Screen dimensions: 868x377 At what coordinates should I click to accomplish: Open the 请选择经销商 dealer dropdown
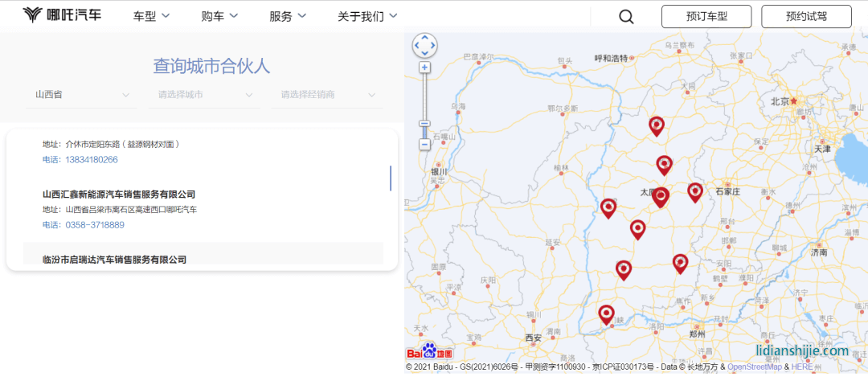pyautogui.click(x=327, y=95)
